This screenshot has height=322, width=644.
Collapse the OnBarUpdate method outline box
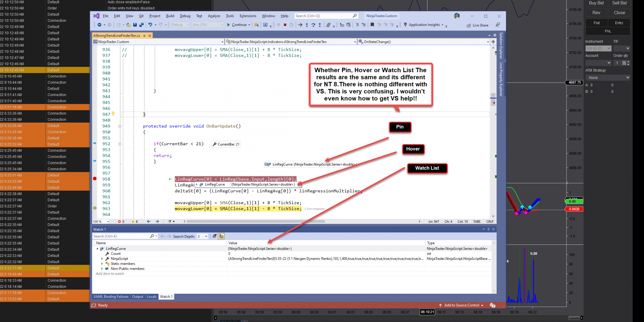coord(120,126)
